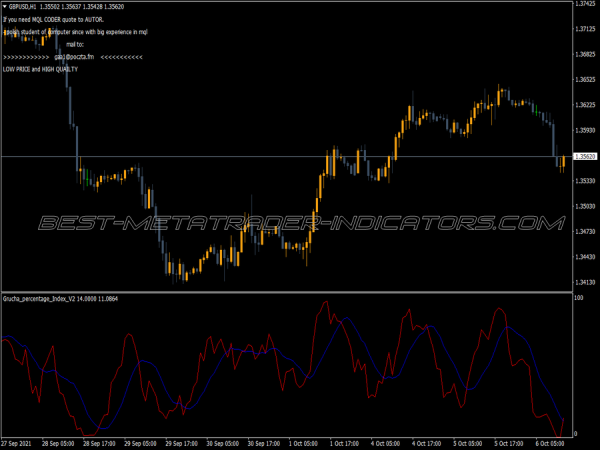The width and height of the screenshot is (600, 450).
Task: Click the 1.34130 price axis label
Action: click(585, 282)
